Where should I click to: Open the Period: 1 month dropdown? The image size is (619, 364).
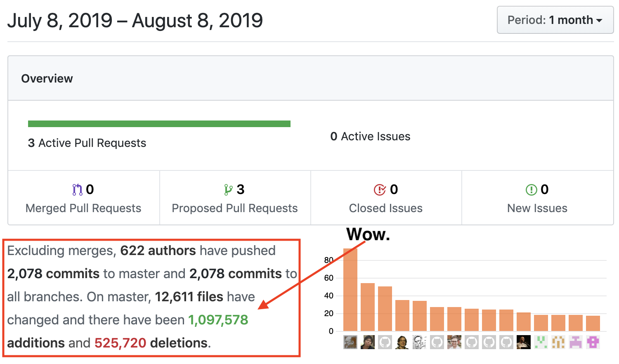coord(555,20)
